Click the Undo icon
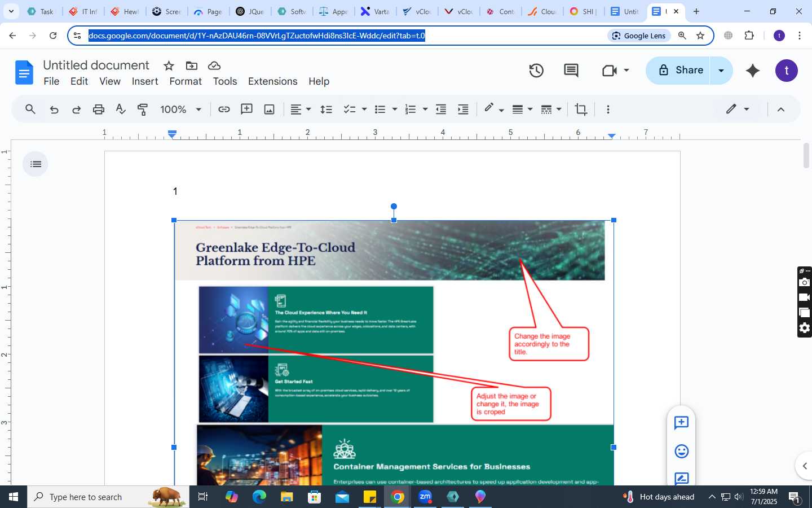Screen dimensions: 812x508 coord(54,110)
